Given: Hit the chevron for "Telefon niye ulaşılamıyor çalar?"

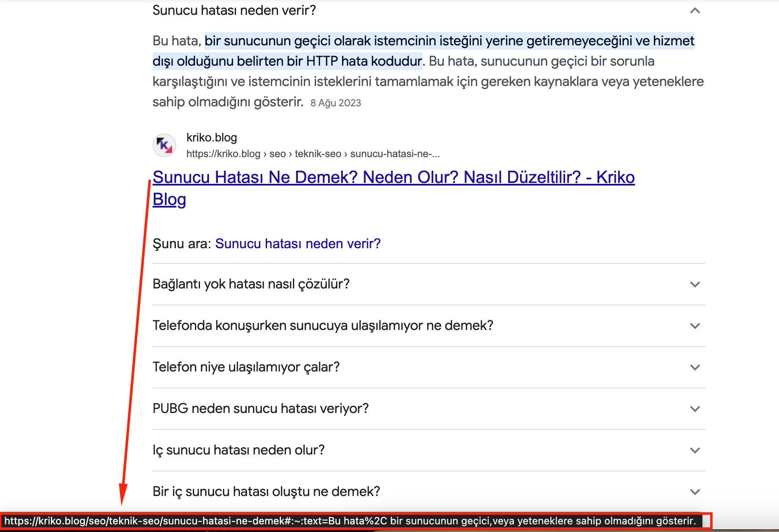Looking at the screenshot, I should [695, 367].
